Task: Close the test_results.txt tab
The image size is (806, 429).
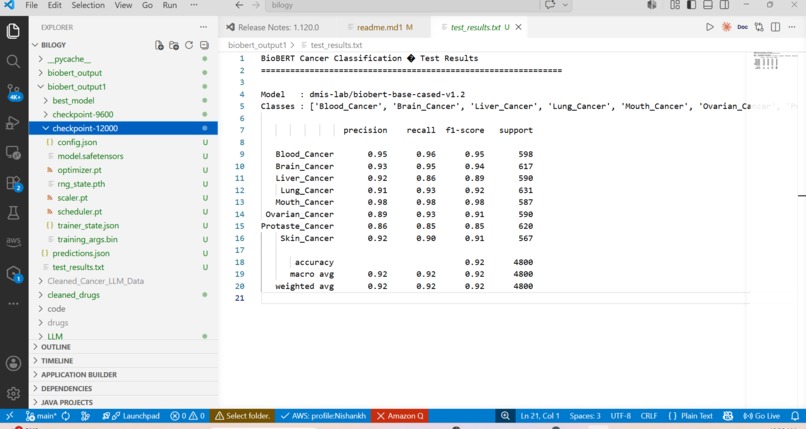Action: tap(519, 27)
